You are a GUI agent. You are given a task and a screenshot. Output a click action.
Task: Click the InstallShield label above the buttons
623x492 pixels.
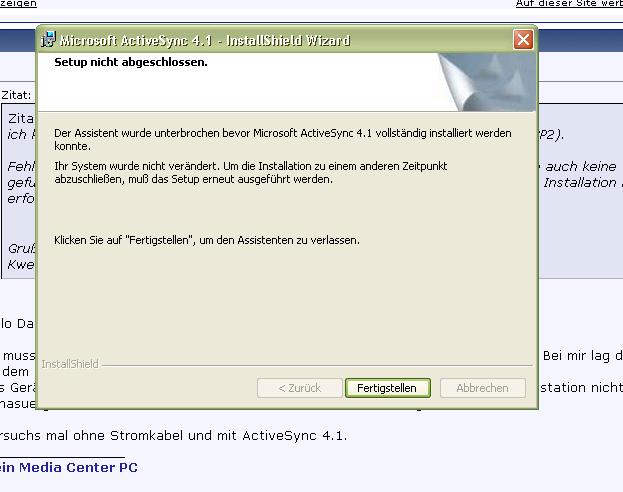click(70, 364)
